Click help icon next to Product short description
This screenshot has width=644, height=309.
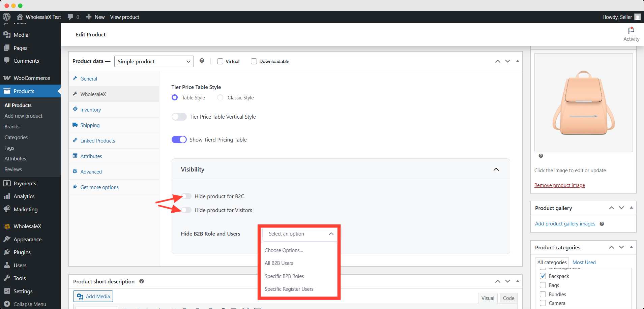click(142, 281)
